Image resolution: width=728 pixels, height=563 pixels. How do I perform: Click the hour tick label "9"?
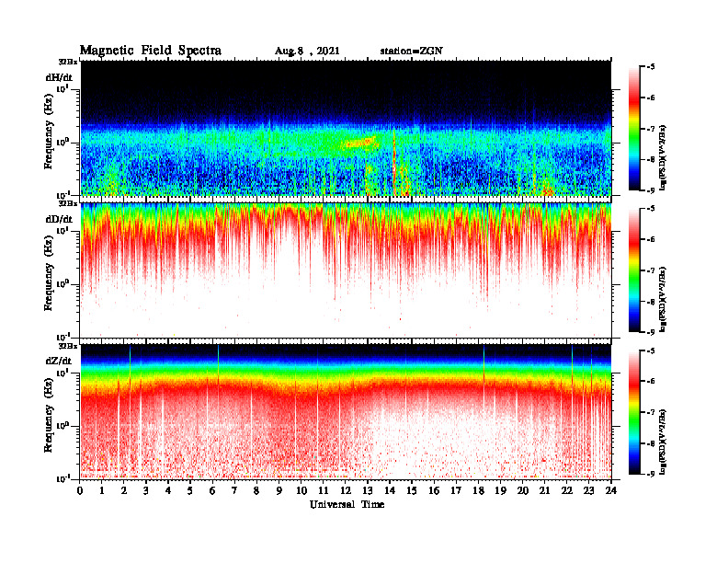(279, 490)
